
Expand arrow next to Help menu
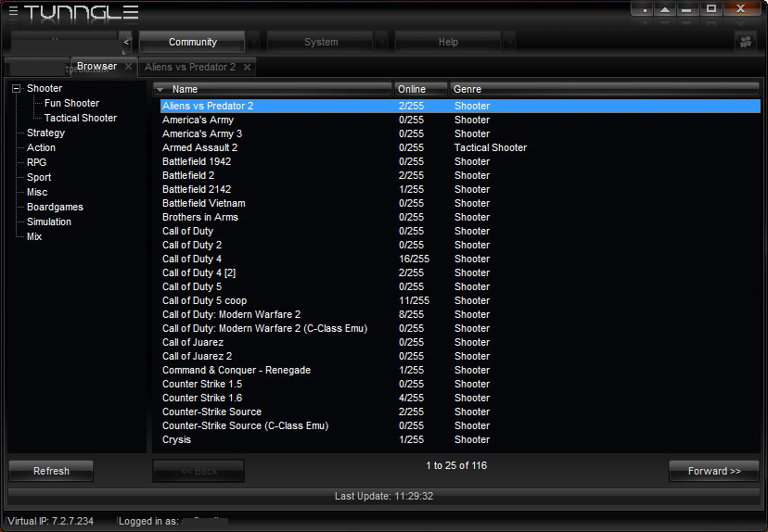point(509,42)
